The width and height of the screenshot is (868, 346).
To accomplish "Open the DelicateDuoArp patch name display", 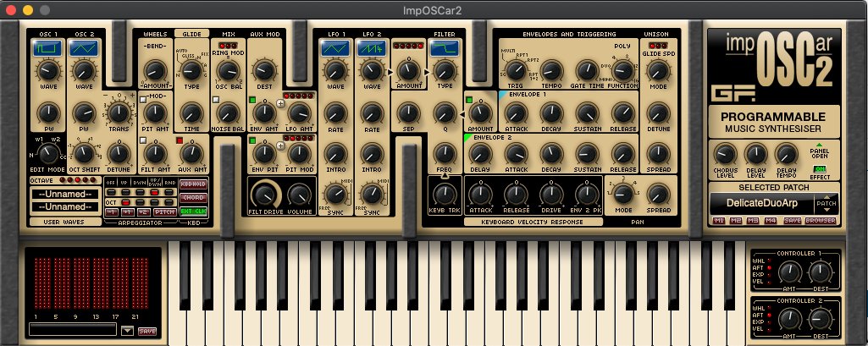I will 762,203.
